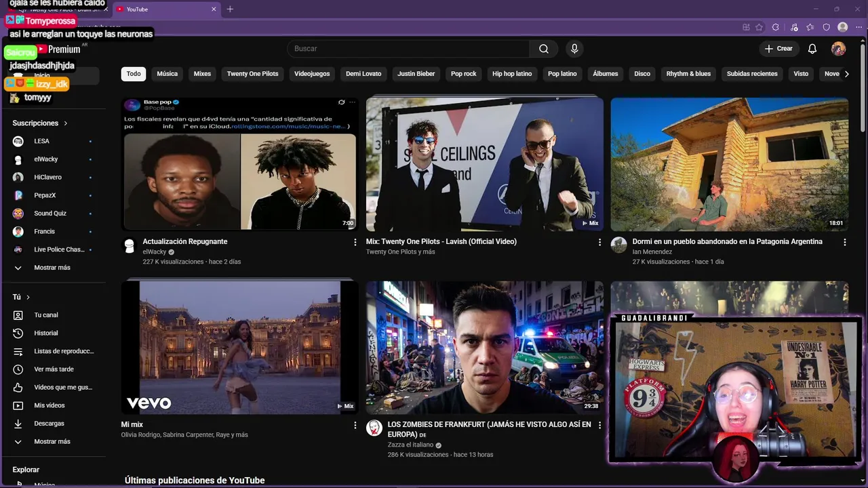This screenshot has height=488, width=868.
Task: Open Patagonia abandoned town video thumbnail
Action: coord(730,164)
